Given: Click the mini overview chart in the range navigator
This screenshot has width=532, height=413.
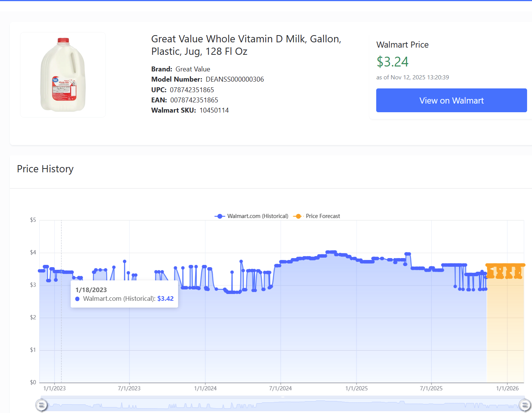Looking at the screenshot, I should [x=283, y=405].
